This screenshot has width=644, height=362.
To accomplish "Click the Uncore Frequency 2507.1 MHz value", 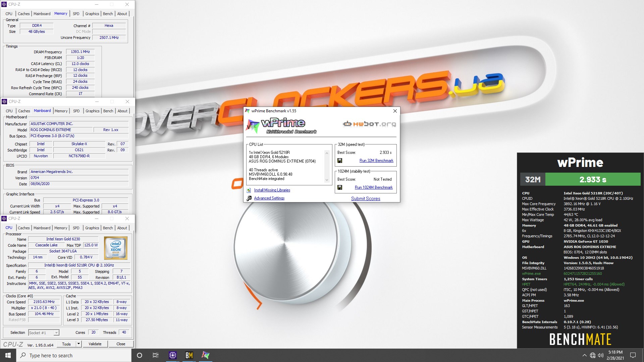I will pos(109,38).
